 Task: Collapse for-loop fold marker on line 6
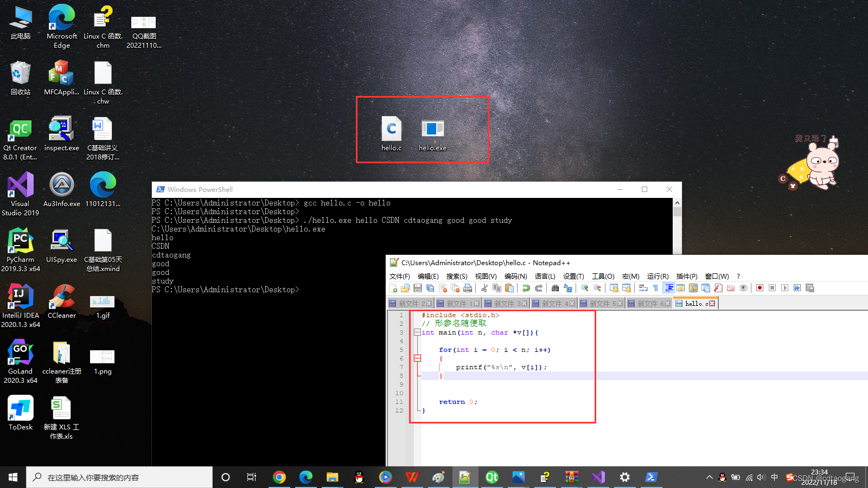(x=417, y=358)
